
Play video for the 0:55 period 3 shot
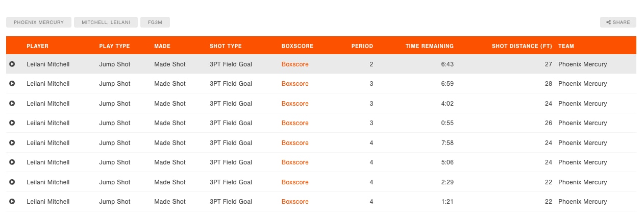[12, 123]
